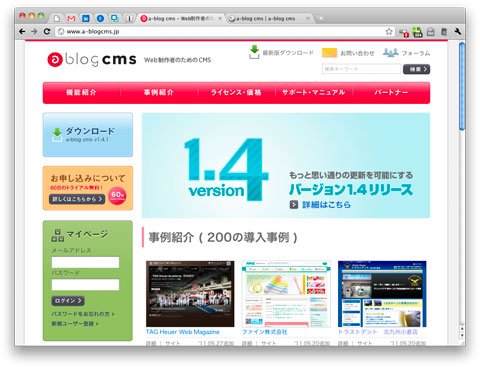Screen dimensions: 480x367
Task: Open the お問い合わせ link
Action: click(x=357, y=53)
